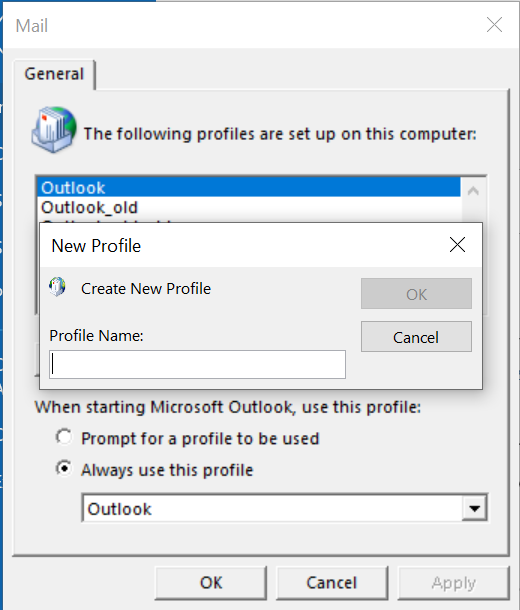Click the mail profiles globe icon
This screenshot has height=610, width=520.
tap(54, 130)
